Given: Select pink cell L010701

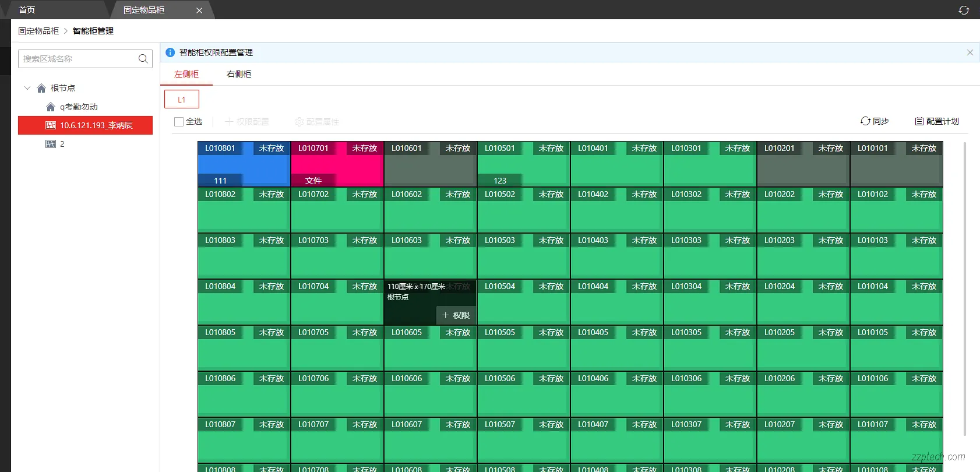Looking at the screenshot, I should click(x=337, y=164).
